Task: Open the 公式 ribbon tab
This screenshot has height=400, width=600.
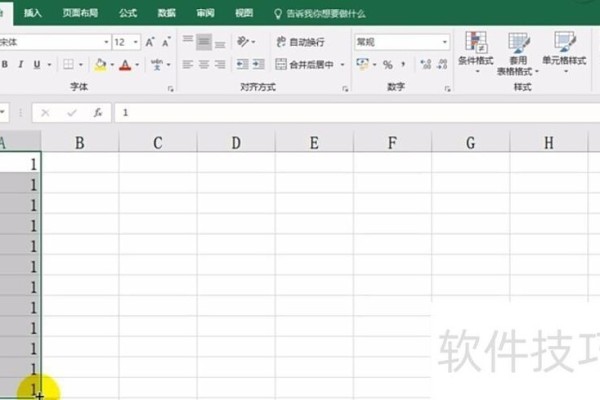Action: 128,13
